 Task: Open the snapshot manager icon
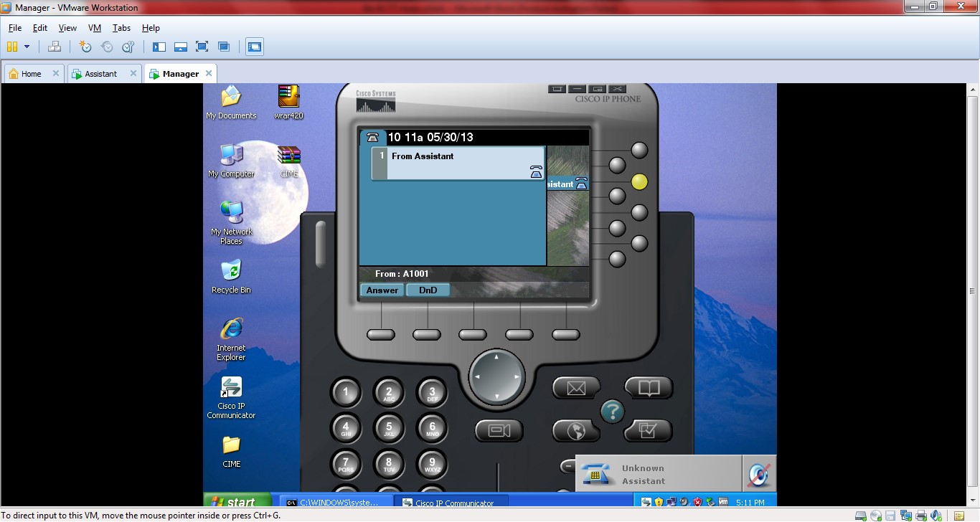pos(128,47)
